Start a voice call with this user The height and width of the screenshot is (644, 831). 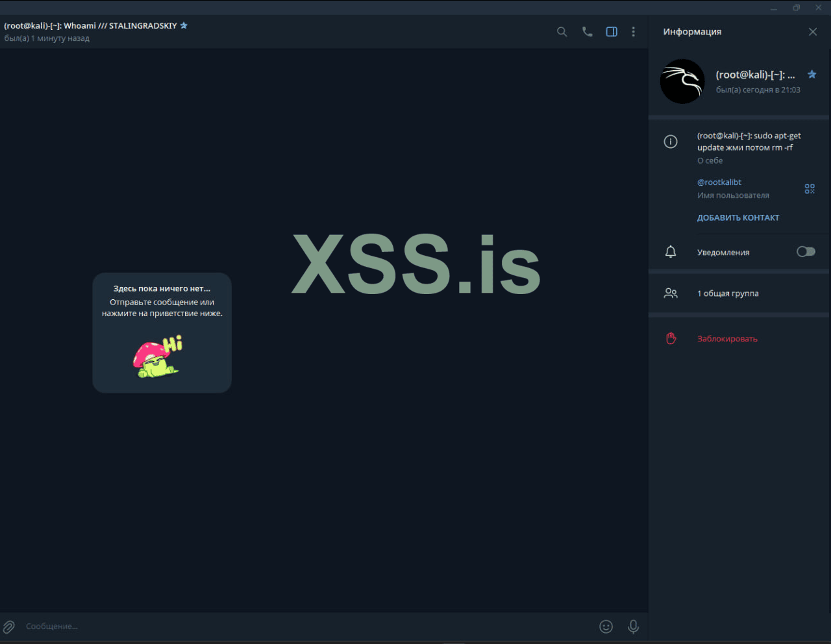587,32
